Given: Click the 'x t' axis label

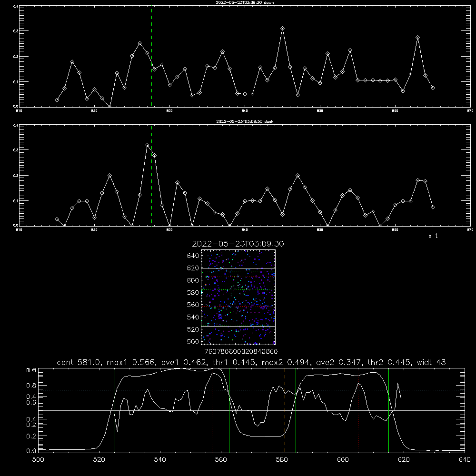Looking at the screenshot, I should pos(433,236).
